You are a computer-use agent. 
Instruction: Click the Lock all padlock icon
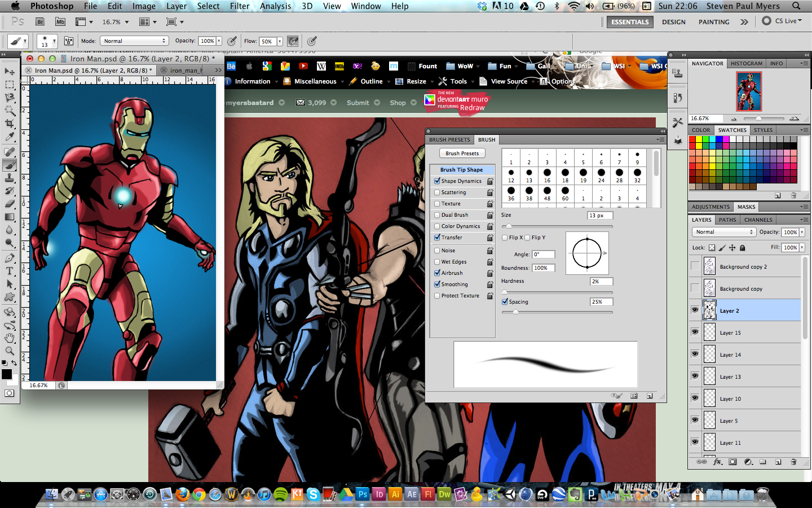click(x=742, y=247)
